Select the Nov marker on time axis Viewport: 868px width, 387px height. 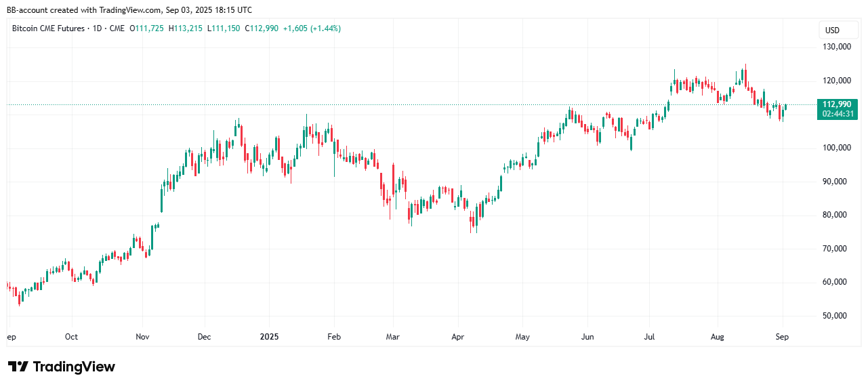point(142,336)
